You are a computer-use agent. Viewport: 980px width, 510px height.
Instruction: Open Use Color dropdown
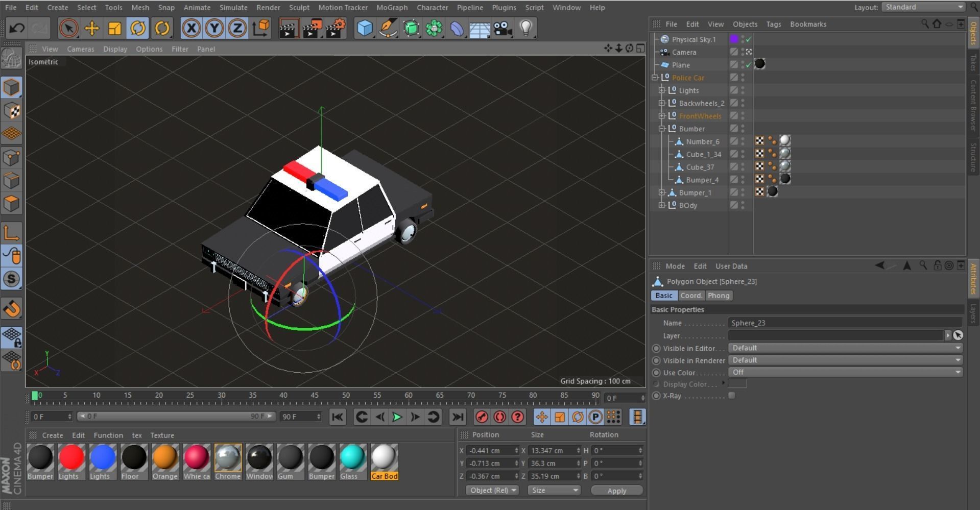(x=846, y=372)
